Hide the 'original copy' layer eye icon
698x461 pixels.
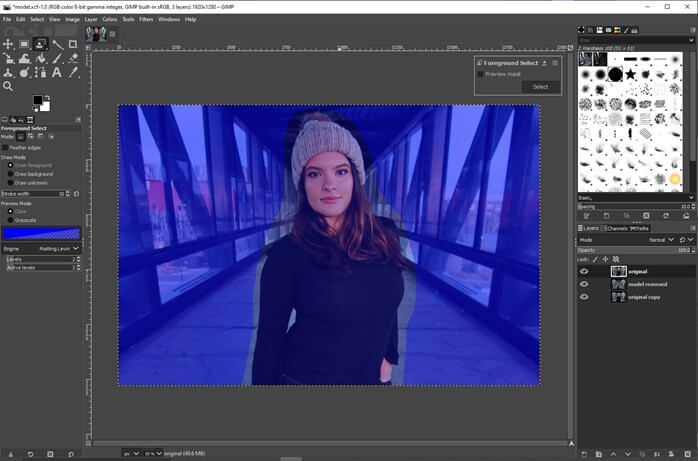tap(584, 297)
